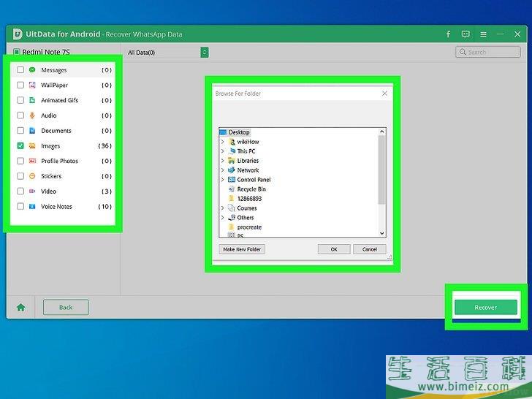Expand the Others folder node

[223, 218]
